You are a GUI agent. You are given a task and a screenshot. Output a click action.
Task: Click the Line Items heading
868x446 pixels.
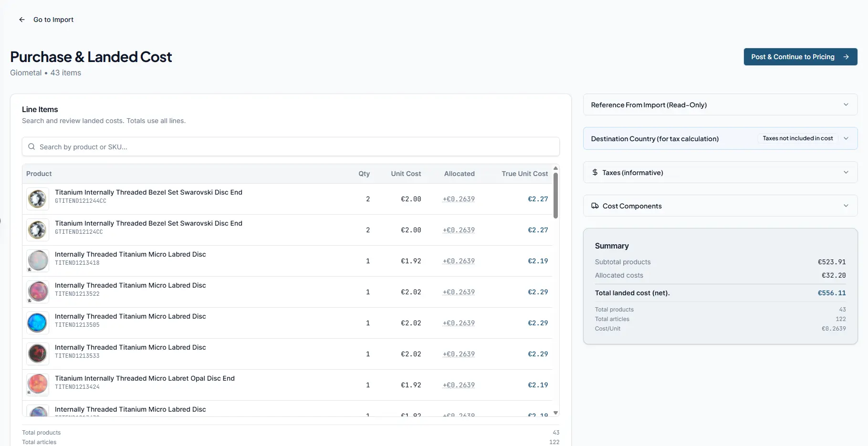click(40, 109)
